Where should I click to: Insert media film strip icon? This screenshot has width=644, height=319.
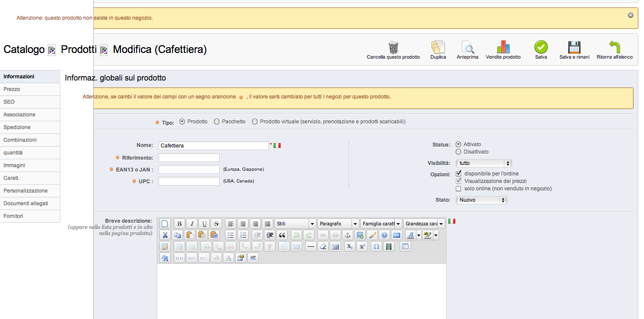click(388, 246)
